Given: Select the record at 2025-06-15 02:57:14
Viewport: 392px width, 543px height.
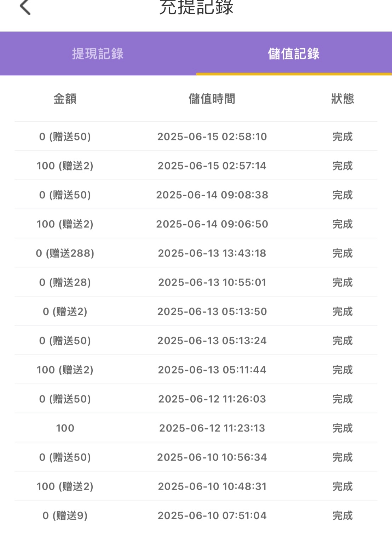Looking at the screenshot, I should (x=196, y=166).
